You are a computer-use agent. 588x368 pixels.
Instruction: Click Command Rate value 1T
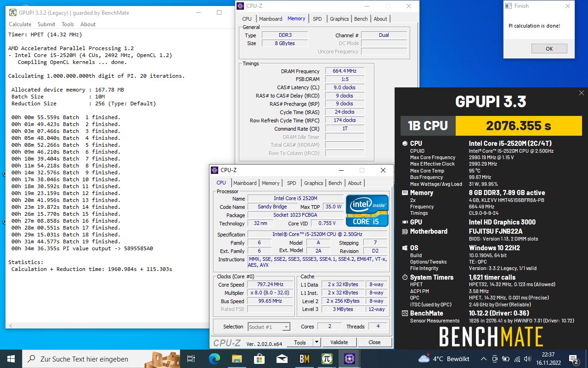point(345,129)
